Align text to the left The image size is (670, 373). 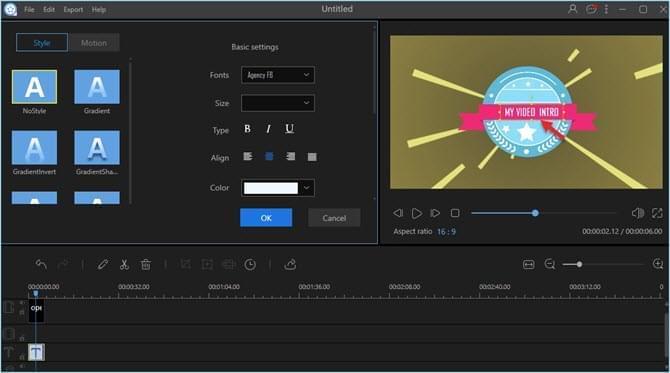click(x=248, y=157)
